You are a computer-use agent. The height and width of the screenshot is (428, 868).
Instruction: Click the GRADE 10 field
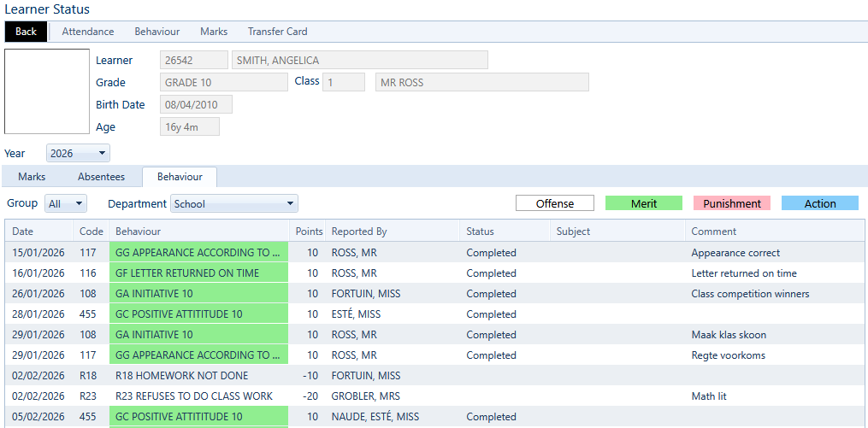tap(224, 82)
